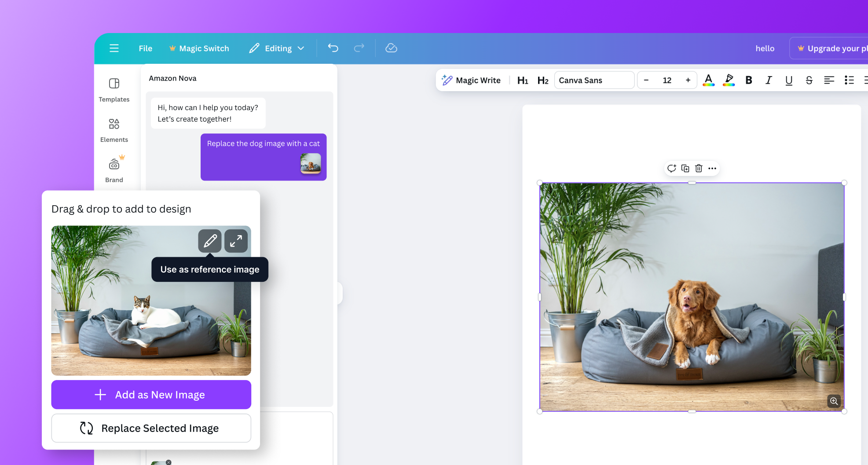Click comment icon above selected image
The width and height of the screenshot is (868, 465).
[x=671, y=168]
